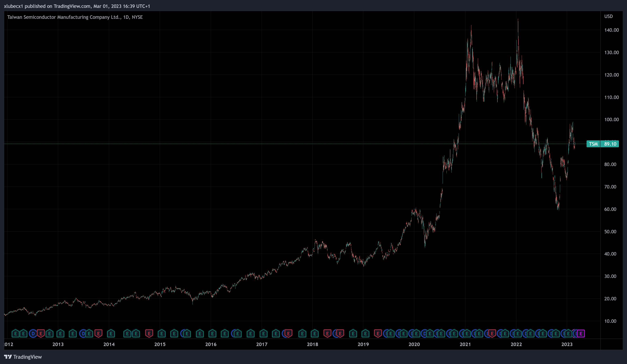Click red E earnings marker in mid-2021
Screen dimensions: 627x364
point(492,333)
